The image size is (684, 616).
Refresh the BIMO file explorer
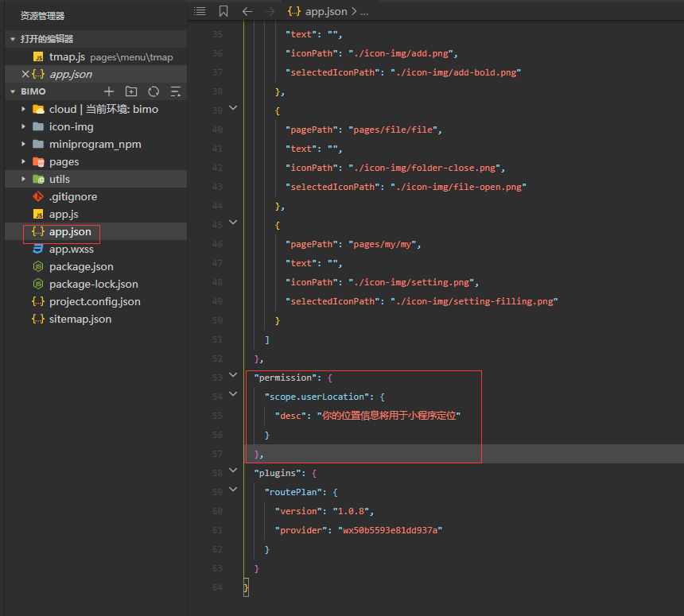[x=154, y=91]
